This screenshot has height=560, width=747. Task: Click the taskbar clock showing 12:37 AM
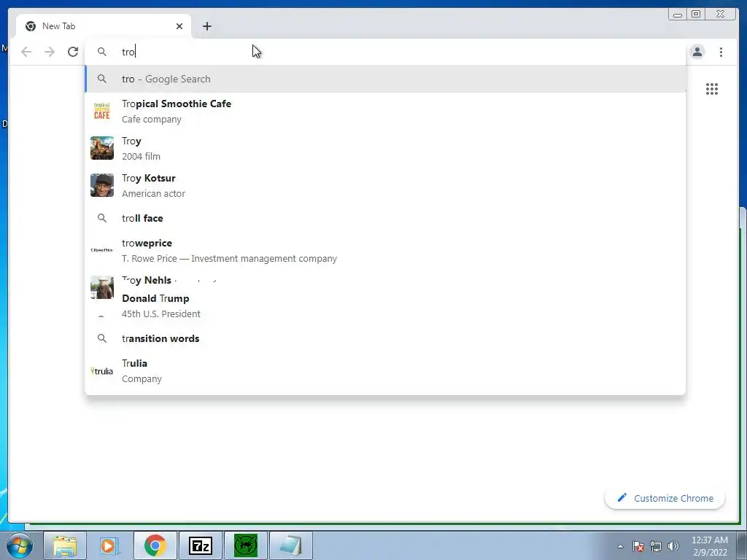(x=709, y=546)
